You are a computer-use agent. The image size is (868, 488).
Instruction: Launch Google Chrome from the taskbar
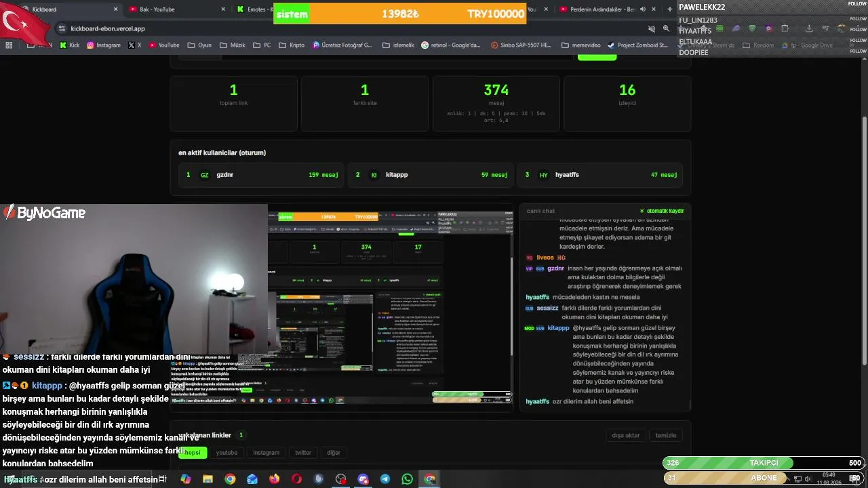[x=230, y=479]
